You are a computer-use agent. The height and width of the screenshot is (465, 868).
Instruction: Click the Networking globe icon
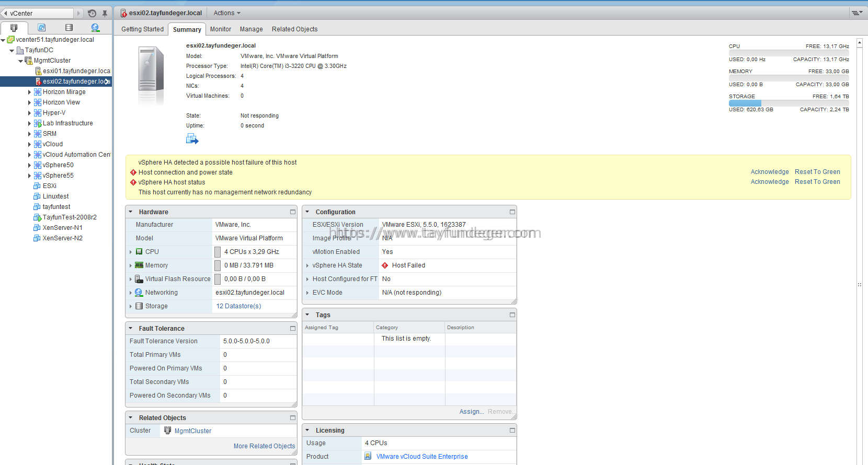pos(139,292)
